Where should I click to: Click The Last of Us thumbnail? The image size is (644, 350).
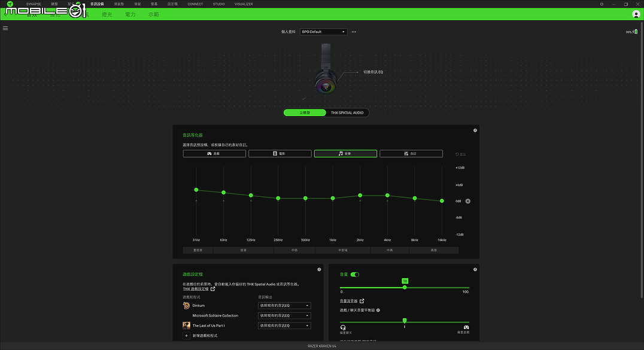187,325
